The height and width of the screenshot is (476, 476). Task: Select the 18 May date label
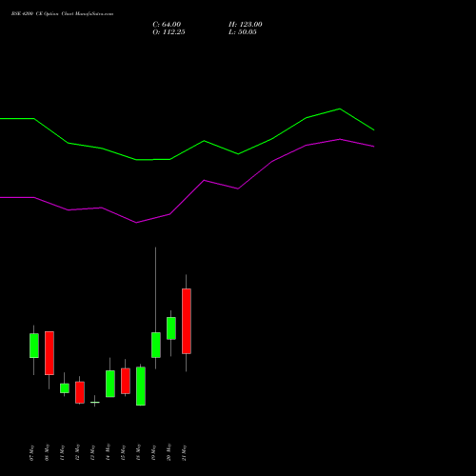point(138,453)
